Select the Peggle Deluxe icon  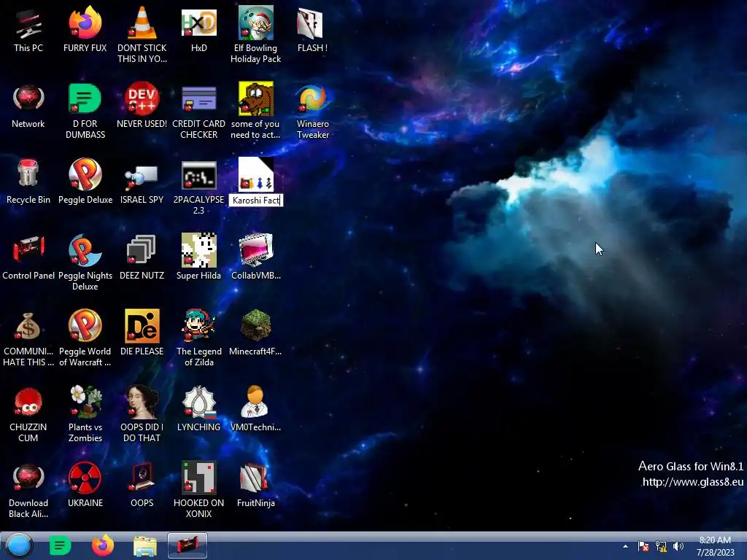point(85,182)
